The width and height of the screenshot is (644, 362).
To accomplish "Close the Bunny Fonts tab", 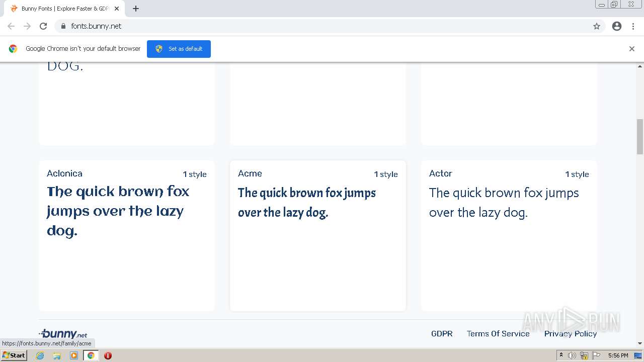I will pyautogui.click(x=117, y=9).
